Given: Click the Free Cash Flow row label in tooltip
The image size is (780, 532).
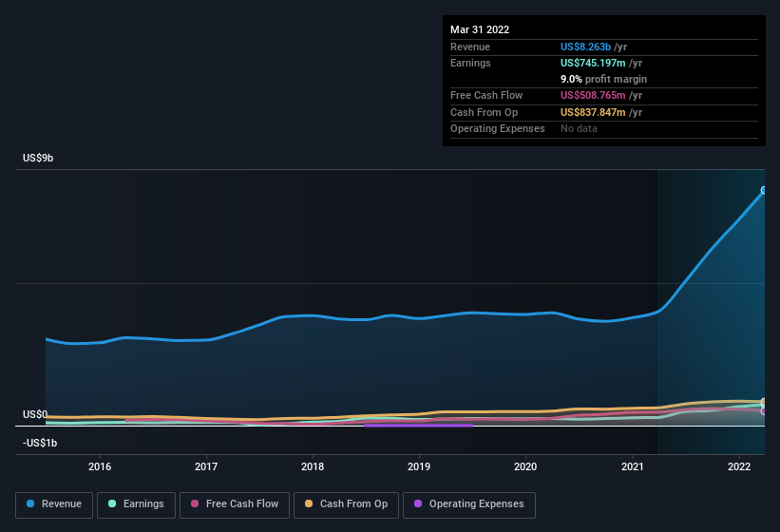Looking at the screenshot, I should pyautogui.click(x=486, y=95).
